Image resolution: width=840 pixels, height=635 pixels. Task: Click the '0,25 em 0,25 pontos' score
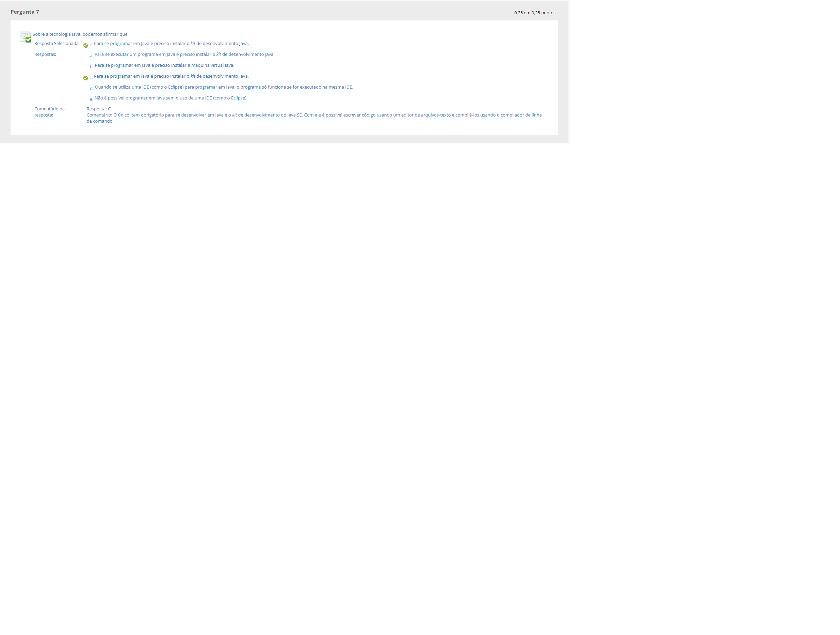(534, 13)
